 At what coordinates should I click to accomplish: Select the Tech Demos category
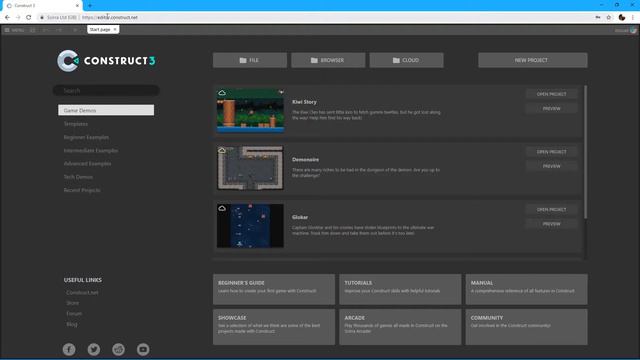pos(78,177)
